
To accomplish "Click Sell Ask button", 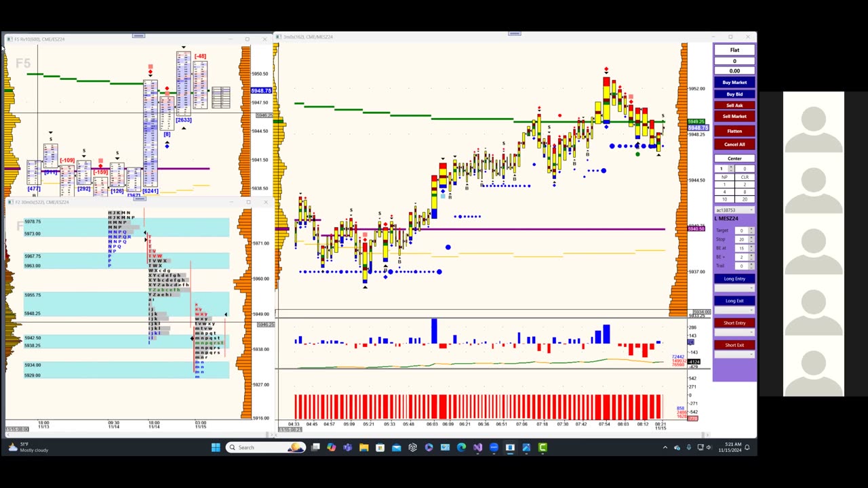I will (x=734, y=105).
